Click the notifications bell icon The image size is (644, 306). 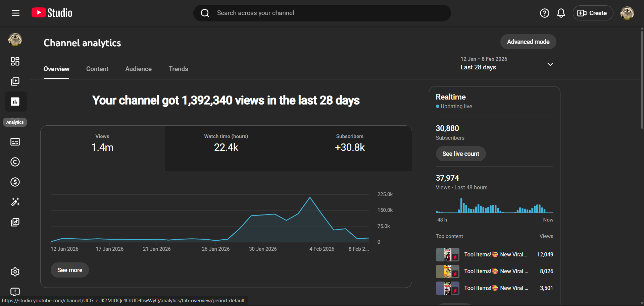click(561, 13)
